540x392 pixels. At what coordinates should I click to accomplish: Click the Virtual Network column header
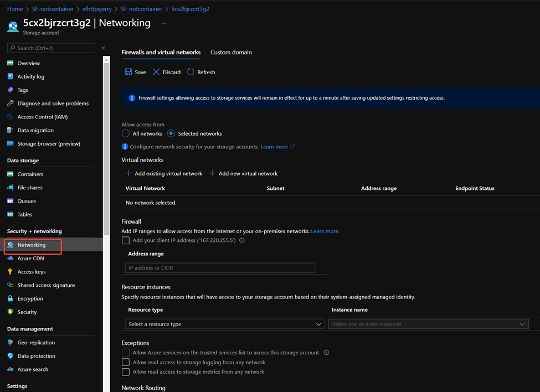tap(145, 188)
